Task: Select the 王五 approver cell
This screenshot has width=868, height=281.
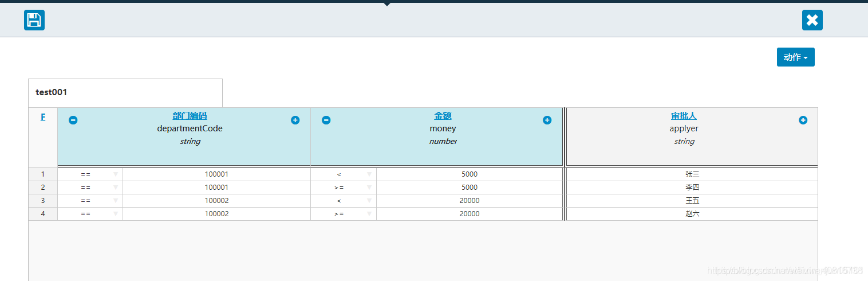Action: 692,201
